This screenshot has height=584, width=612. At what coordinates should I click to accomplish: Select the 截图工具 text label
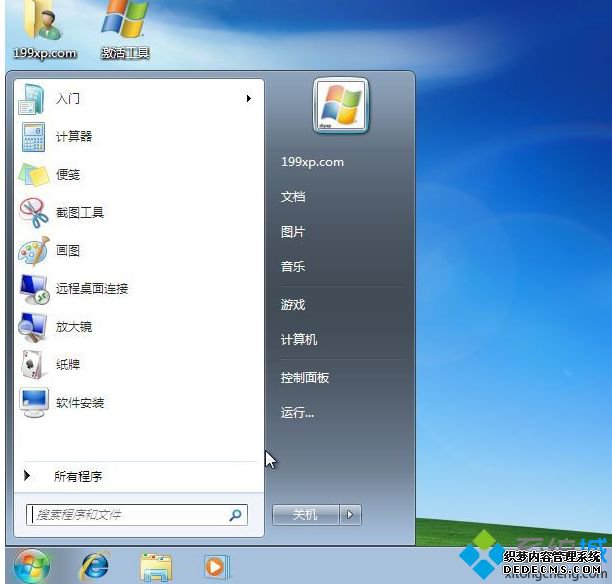[x=80, y=213]
